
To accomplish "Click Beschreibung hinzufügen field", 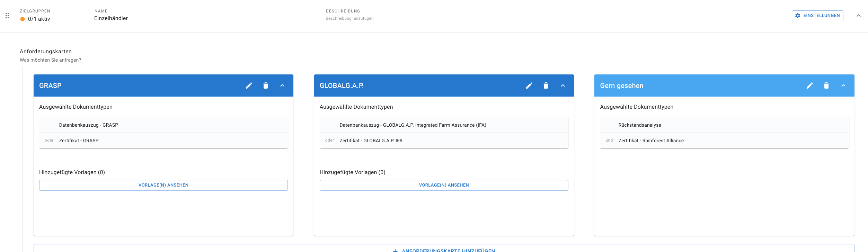I will (349, 18).
